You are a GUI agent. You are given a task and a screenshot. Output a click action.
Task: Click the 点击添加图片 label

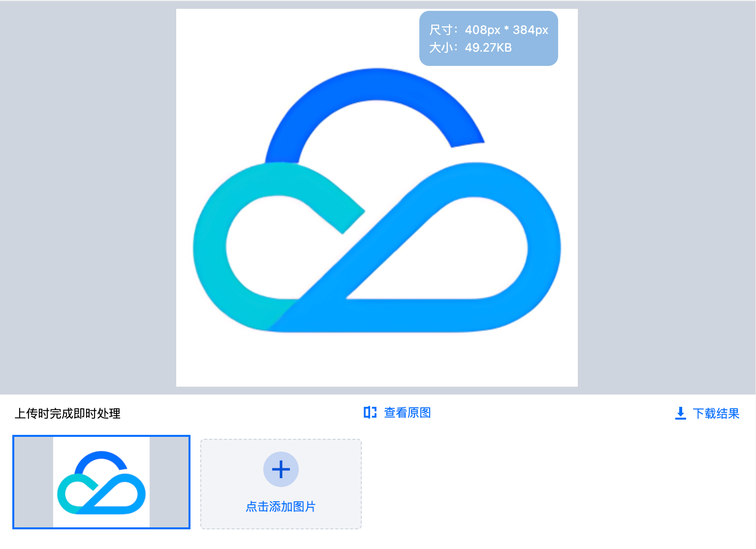(281, 506)
